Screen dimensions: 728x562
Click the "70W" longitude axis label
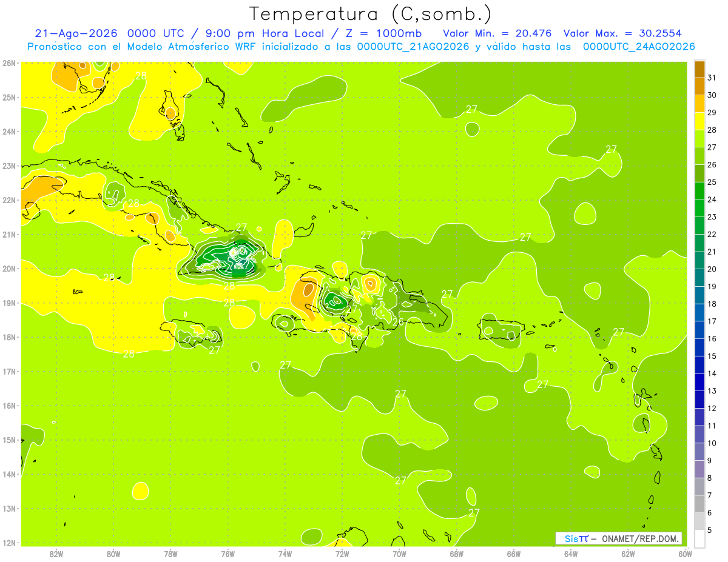(x=399, y=554)
